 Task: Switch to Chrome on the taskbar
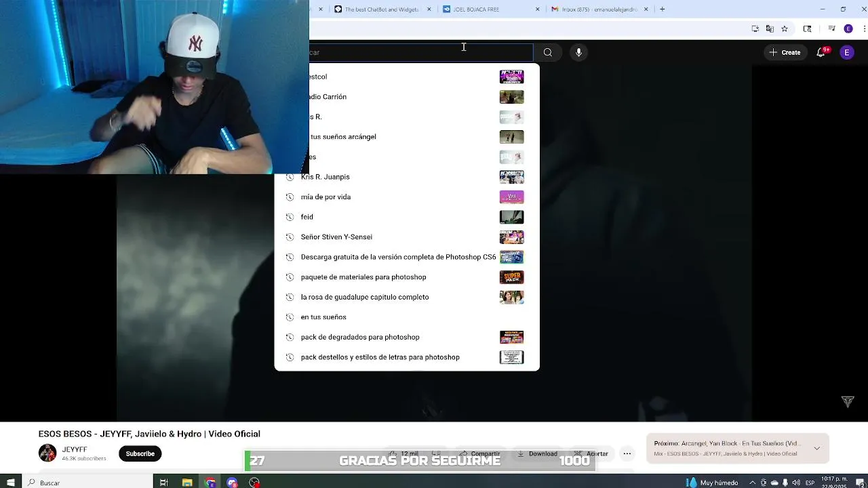(210, 483)
